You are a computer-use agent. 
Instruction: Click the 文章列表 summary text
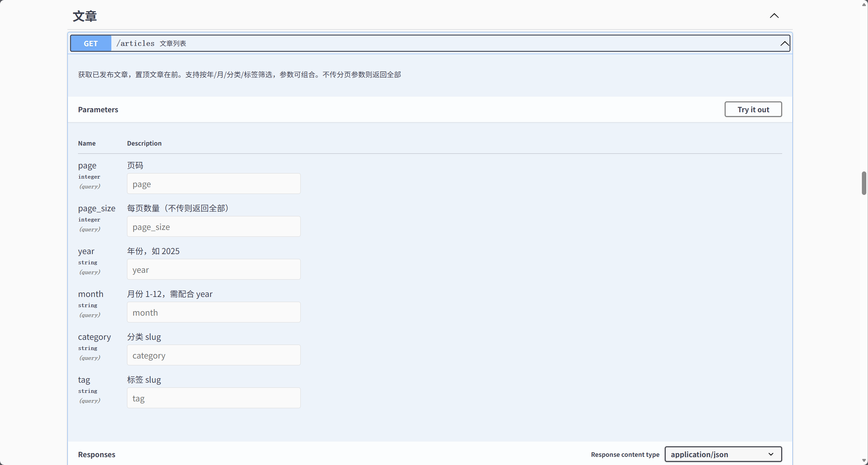173,44
